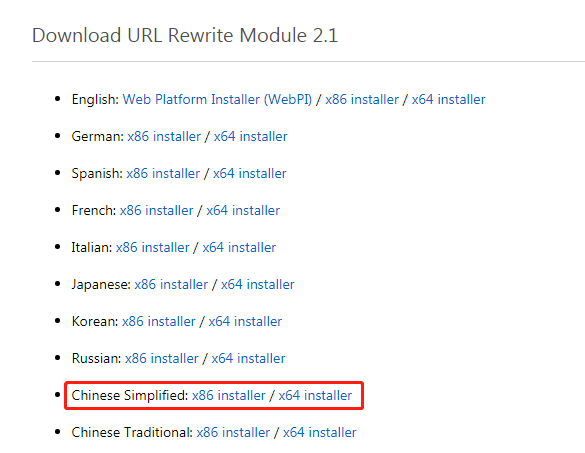The image size is (585, 453).
Task: Download the Korean x64 installer
Action: (x=245, y=321)
